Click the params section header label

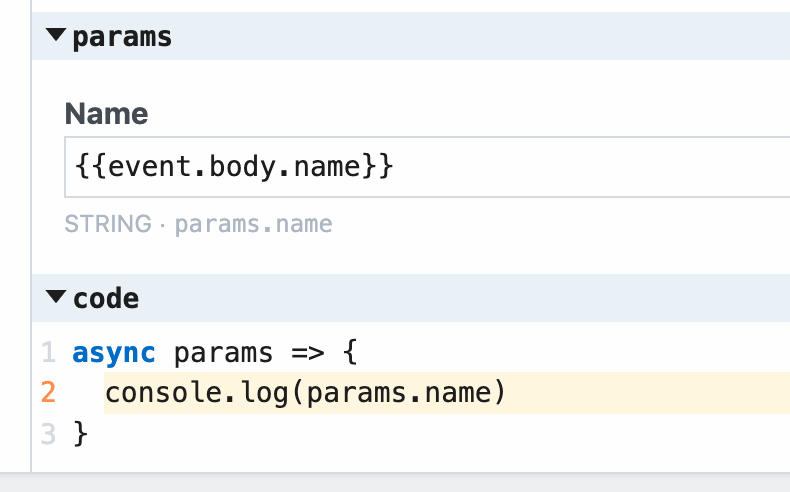point(122,38)
